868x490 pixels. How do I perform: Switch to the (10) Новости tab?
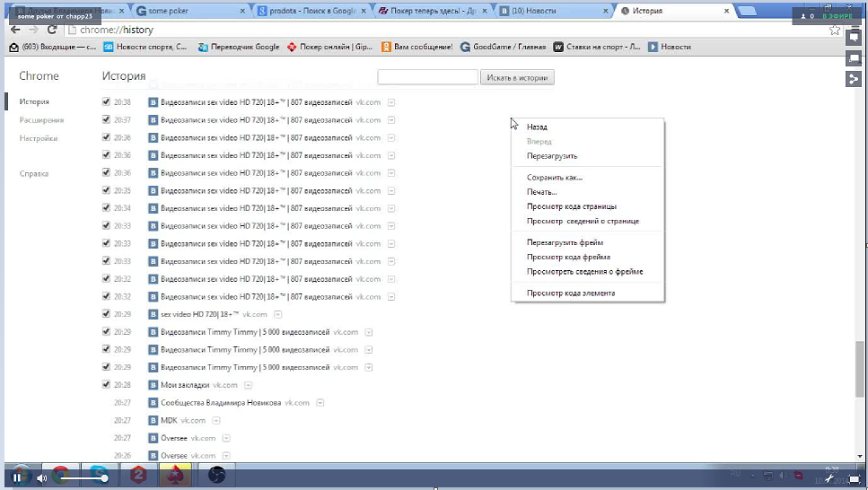click(x=554, y=11)
